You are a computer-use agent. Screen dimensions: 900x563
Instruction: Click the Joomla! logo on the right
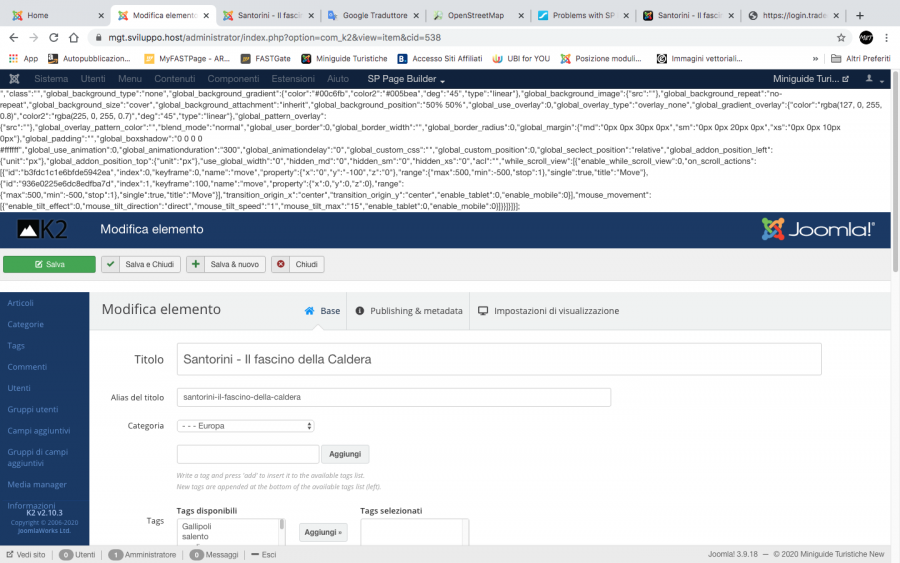click(x=818, y=229)
